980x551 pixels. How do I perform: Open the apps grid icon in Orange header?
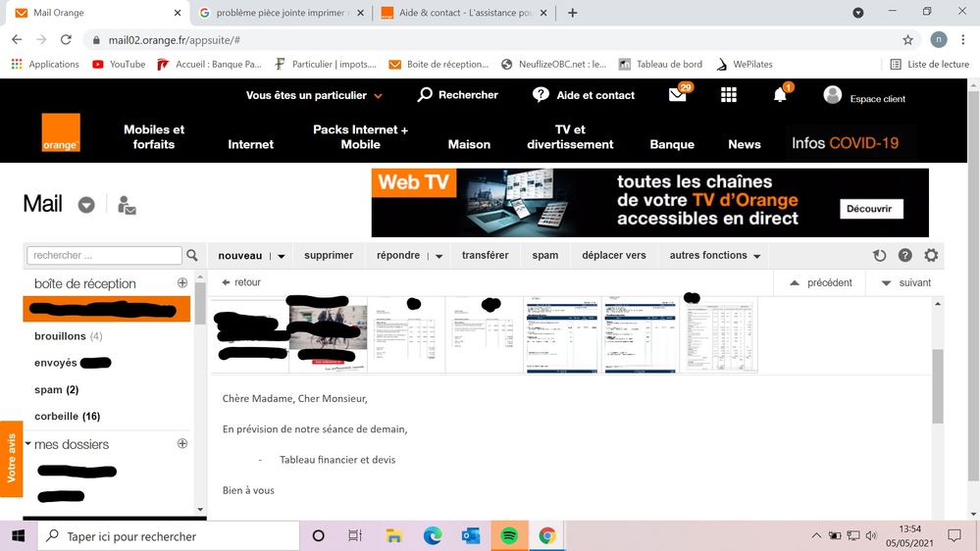click(728, 95)
